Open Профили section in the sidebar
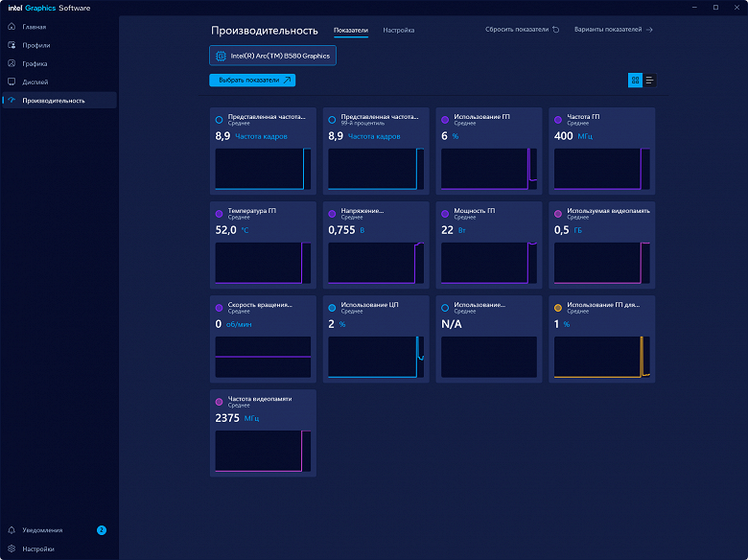Image resolution: width=748 pixels, height=560 pixels. [x=12, y=45]
